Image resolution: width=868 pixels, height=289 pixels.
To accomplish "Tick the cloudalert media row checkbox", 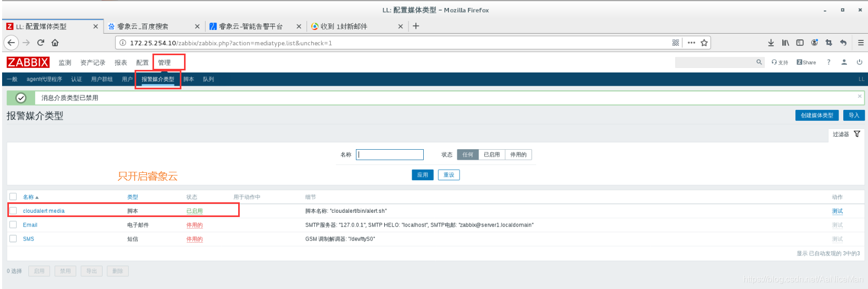I will point(13,210).
